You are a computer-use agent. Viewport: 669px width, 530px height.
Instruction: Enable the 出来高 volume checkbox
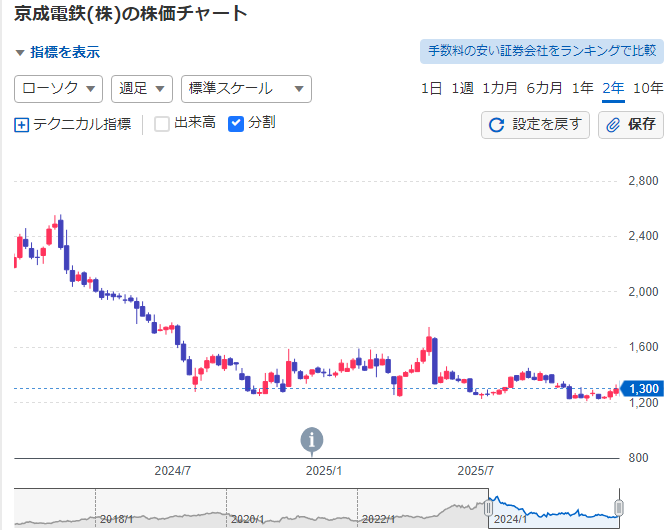[x=162, y=124]
